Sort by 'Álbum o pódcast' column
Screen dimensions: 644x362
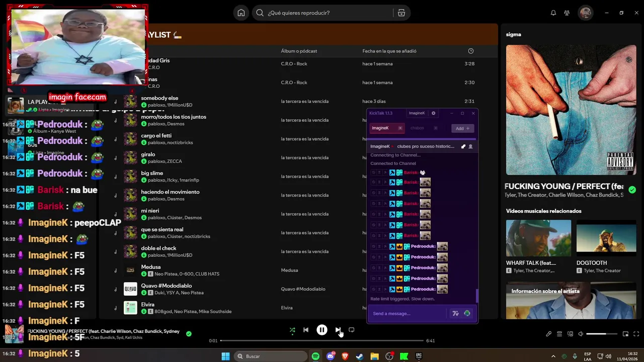[x=299, y=51]
